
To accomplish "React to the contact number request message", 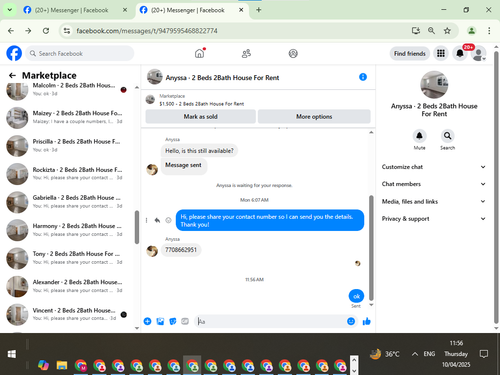I will 168,220.
